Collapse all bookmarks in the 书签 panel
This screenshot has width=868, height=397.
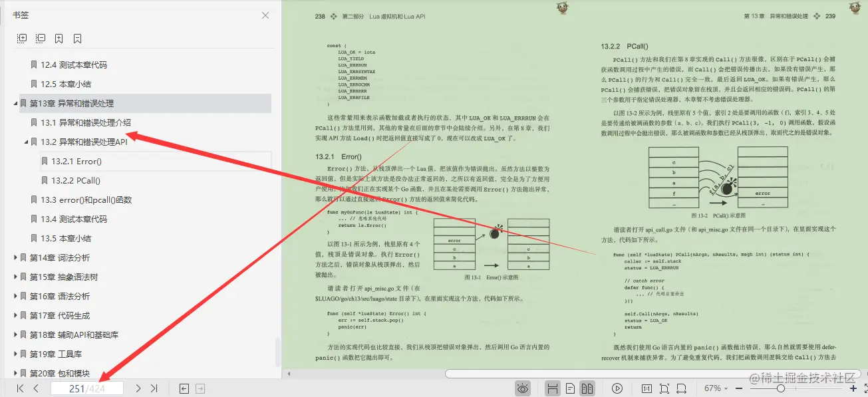click(x=40, y=38)
